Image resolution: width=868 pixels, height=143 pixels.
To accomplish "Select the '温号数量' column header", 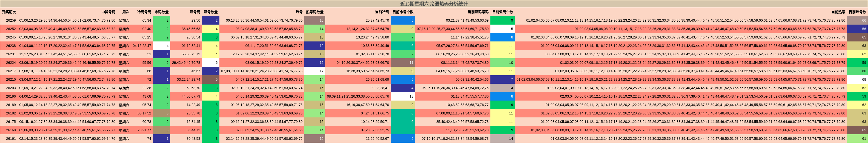I will pos(211,12).
